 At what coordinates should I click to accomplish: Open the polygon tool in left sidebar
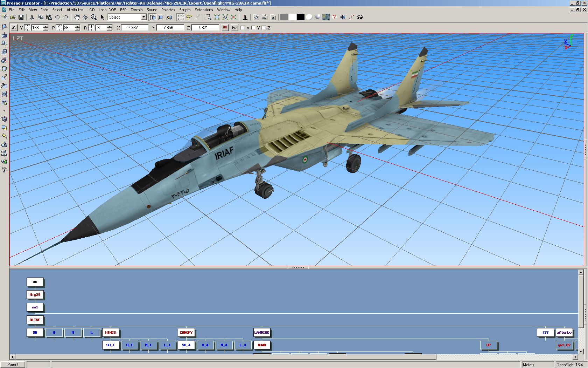pos(4,27)
